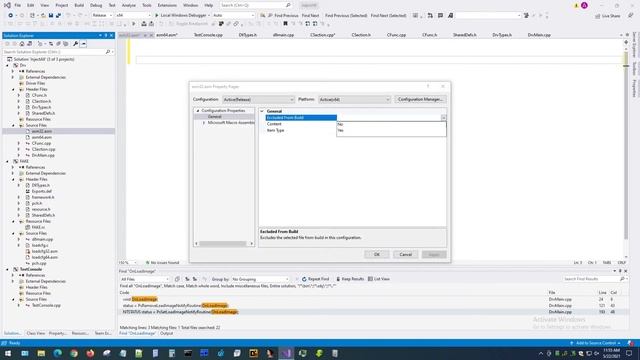Open File Explorer from the taskbar

click(x=41, y=353)
